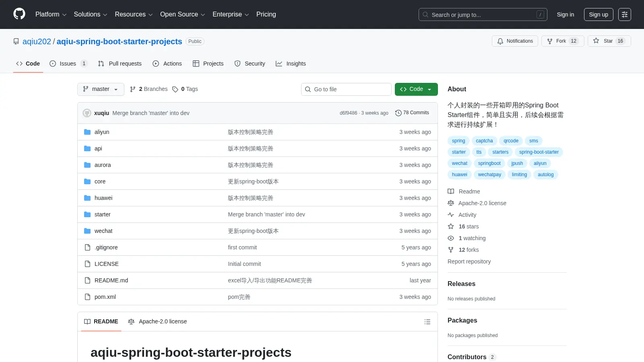Click the Readme book icon in About

coord(451,191)
